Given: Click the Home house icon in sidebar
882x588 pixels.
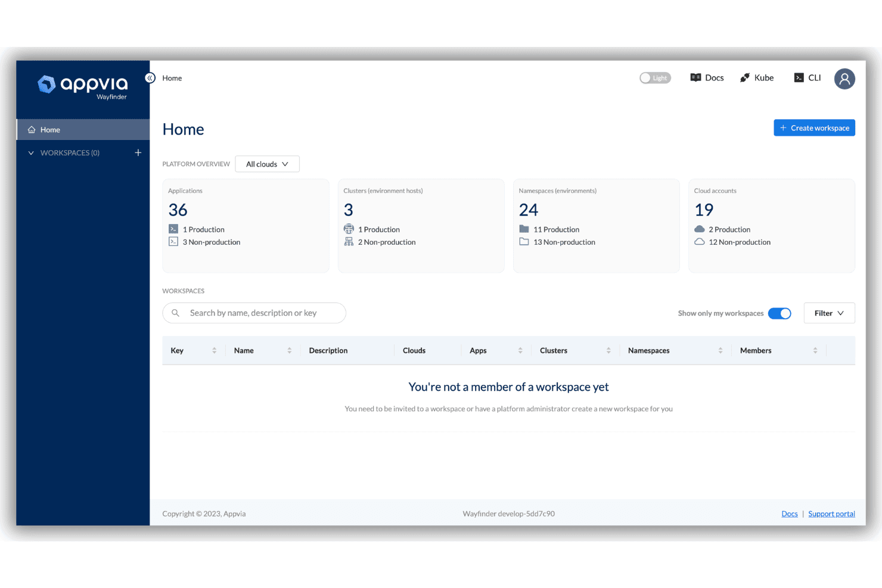Looking at the screenshot, I should click(32, 130).
